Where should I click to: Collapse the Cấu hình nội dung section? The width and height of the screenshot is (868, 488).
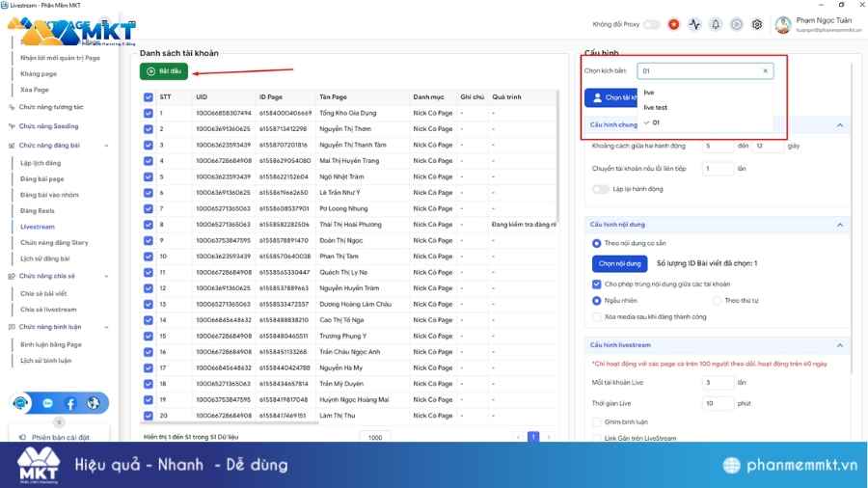coord(839,225)
